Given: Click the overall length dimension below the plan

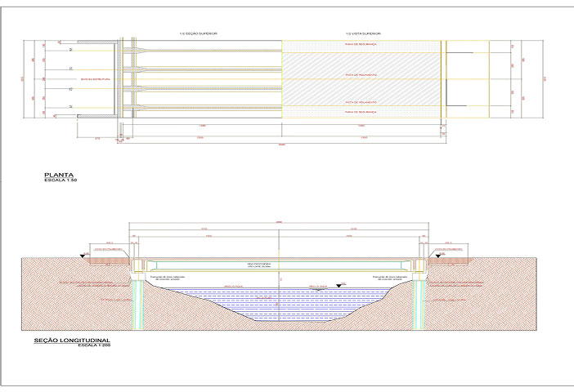Looking at the screenshot, I should click(282, 145).
